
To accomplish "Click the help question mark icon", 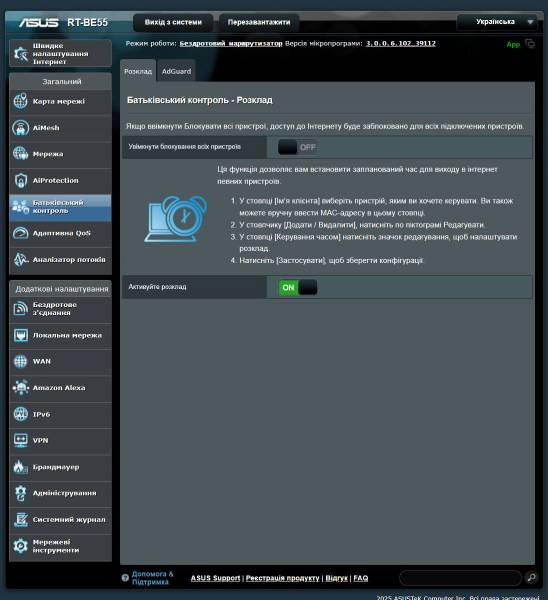I will 125,578.
